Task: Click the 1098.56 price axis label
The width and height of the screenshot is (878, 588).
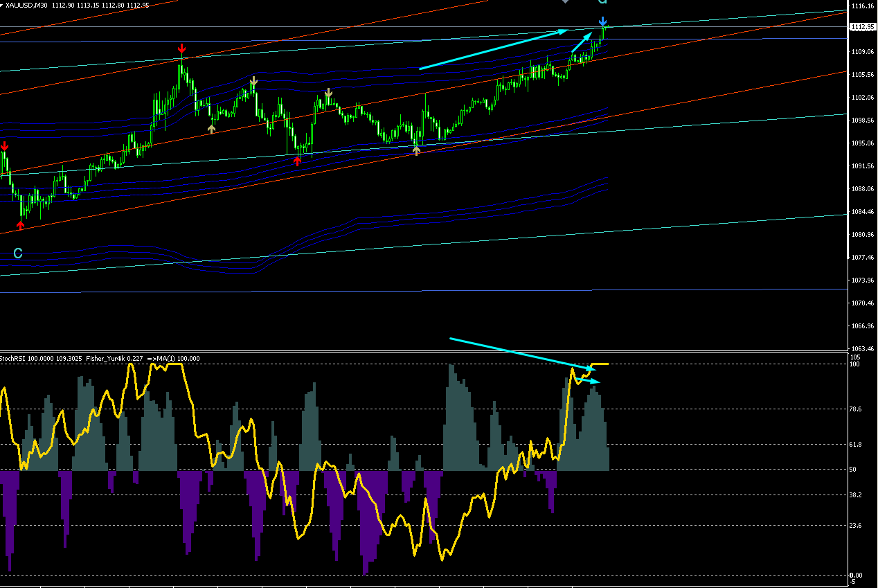Action: coord(862,121)
